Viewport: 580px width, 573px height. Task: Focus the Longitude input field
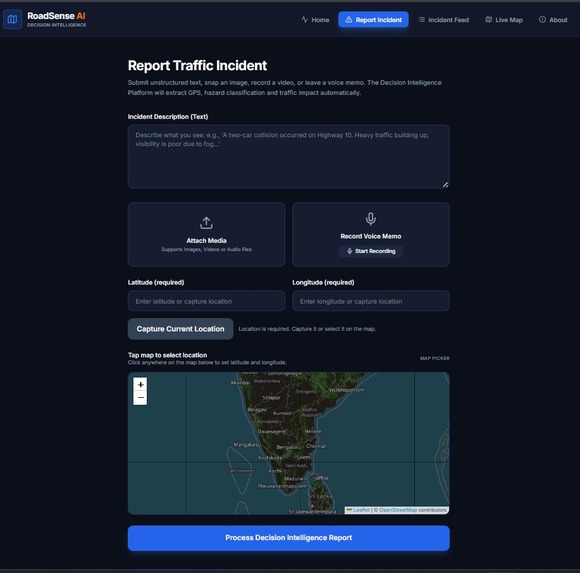click(371, 301)
